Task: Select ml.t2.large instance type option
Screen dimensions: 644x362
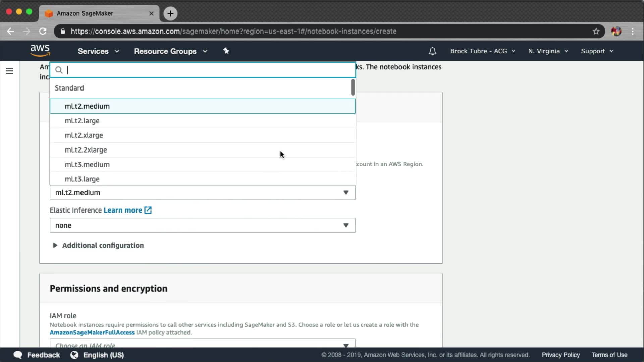Action: coord(82,121)
